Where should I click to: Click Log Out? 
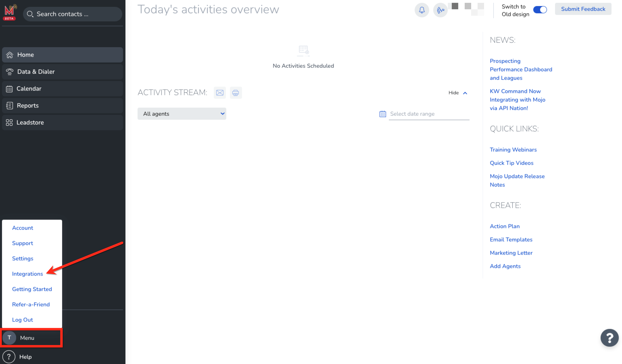click(22, 320)
